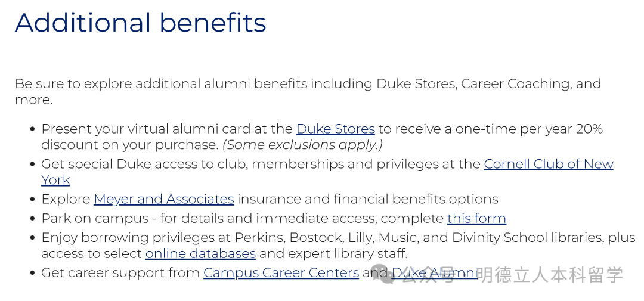Visit the Cornell Club of New York link

pyautogui.click(x=548, y=164)
